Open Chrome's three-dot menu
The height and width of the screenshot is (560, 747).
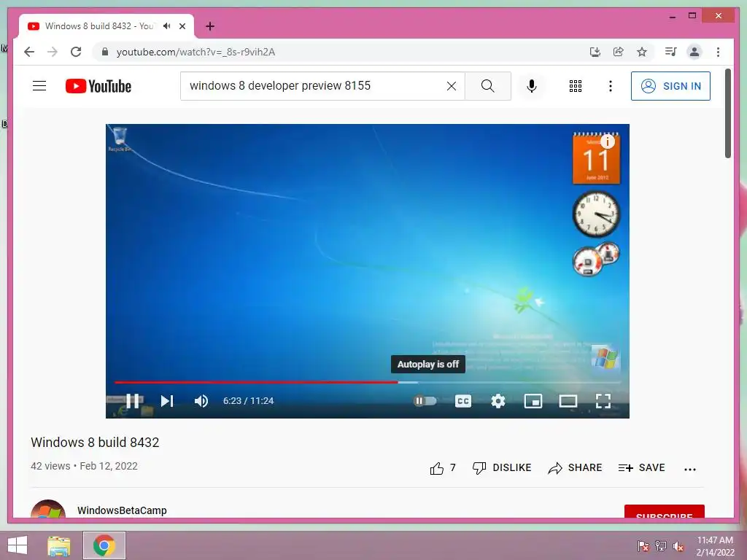[x=718, y=52]
